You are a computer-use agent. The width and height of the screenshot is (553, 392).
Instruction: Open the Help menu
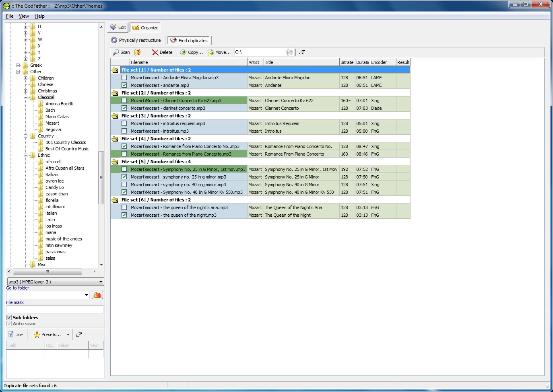(39, 16)
